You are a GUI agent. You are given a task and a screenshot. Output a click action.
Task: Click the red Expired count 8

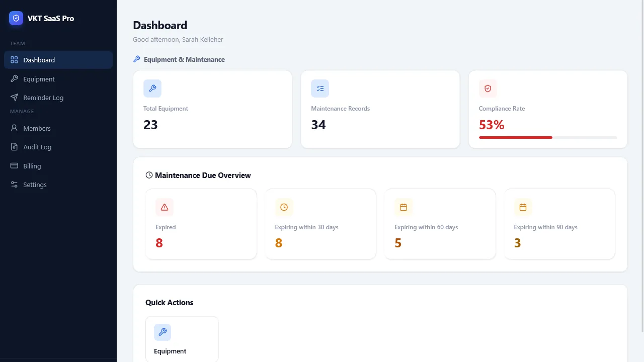coord(159,243)
